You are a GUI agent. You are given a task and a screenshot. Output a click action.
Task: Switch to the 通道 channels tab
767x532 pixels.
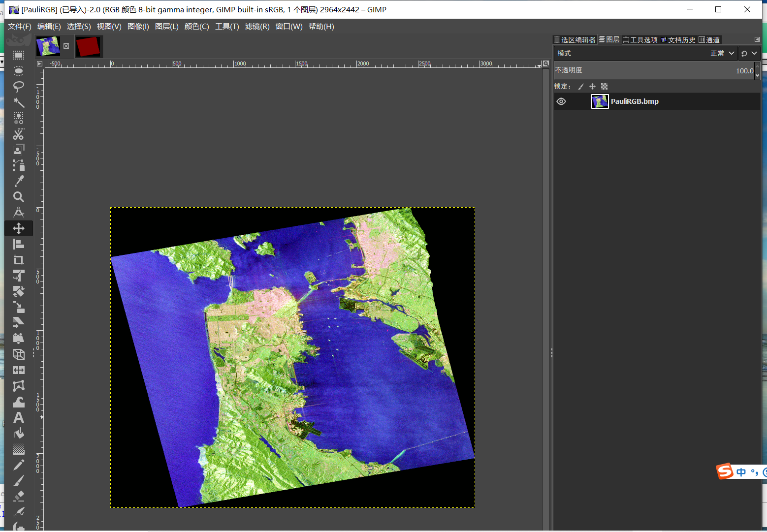[x=709, y=40]
